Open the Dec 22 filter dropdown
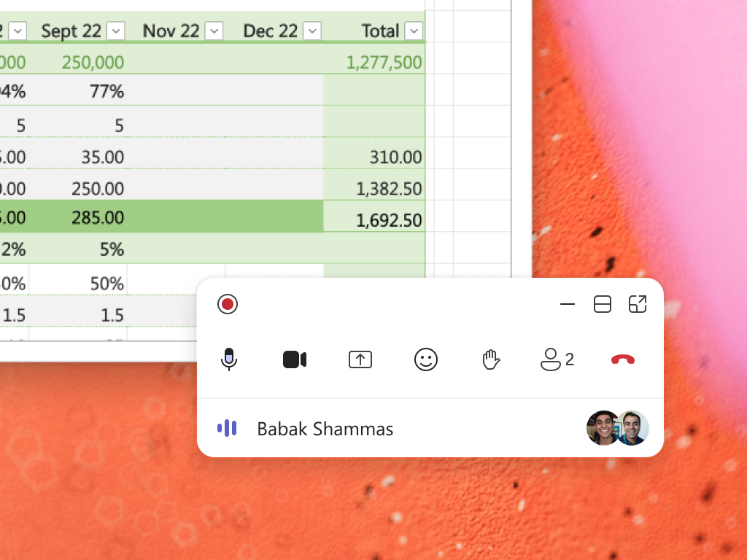747x560 pixels. point(312,31)
